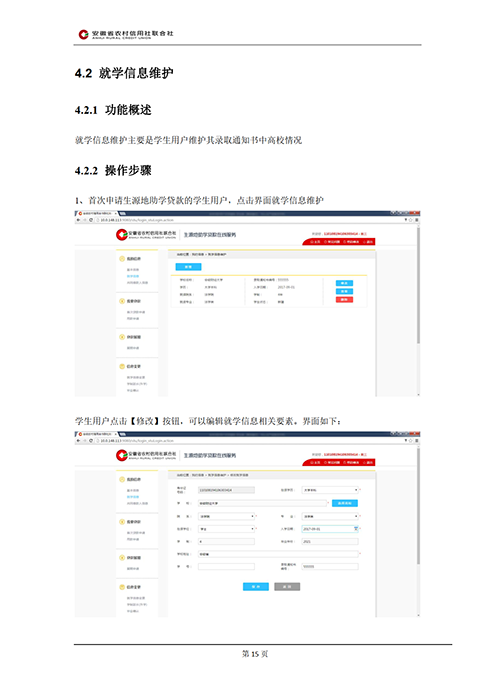This screenshot has height=700, width=495.
Task: Click the logout item in the edit form's red nav bar
Action: pos(369,462)
